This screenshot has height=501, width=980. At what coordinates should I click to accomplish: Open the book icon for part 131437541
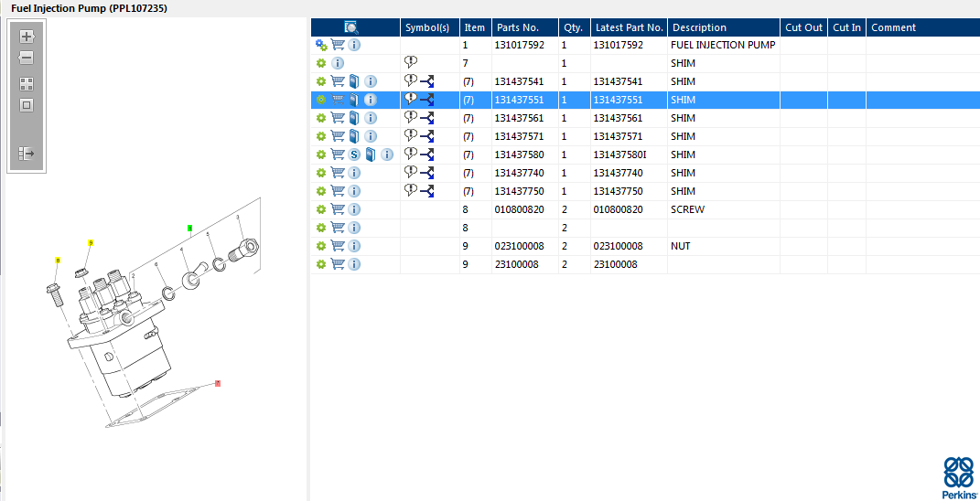[x=354, y=81]
